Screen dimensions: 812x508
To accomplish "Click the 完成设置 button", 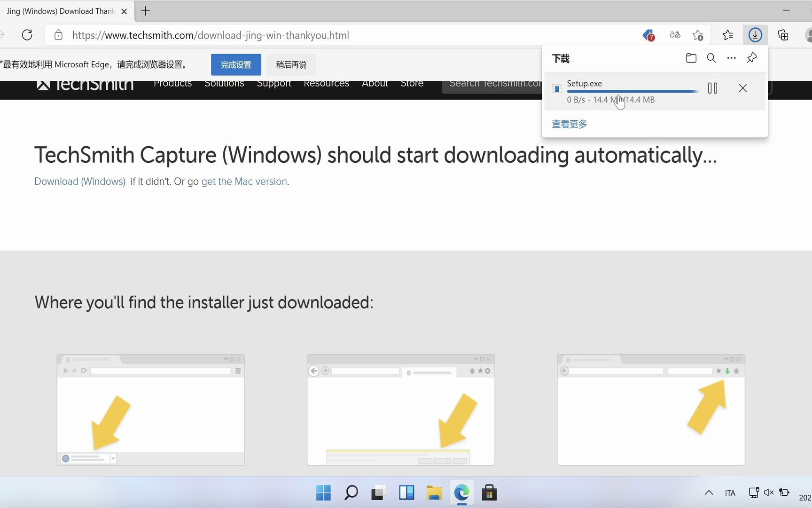I will pyautogui.click(x=236, y=64).
